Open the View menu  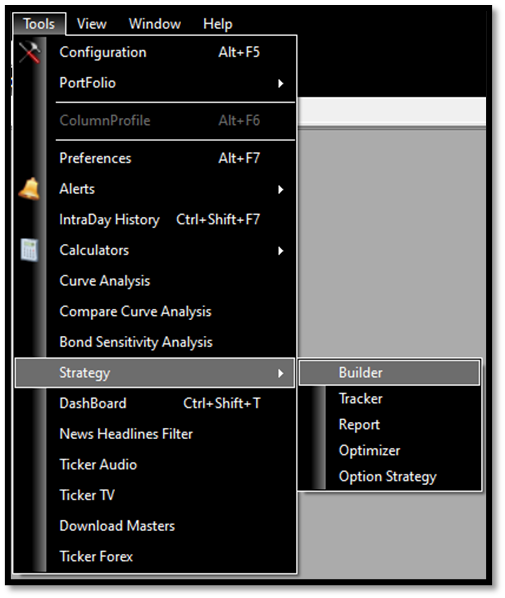tap(92, 24)
